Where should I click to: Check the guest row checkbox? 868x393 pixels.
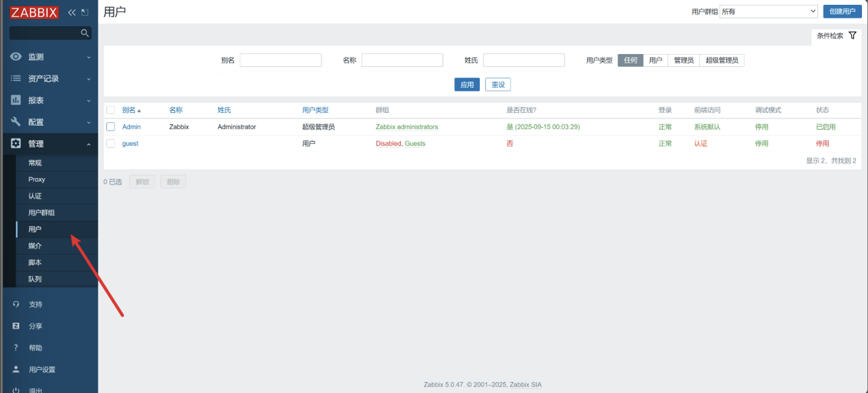[111, 143]
